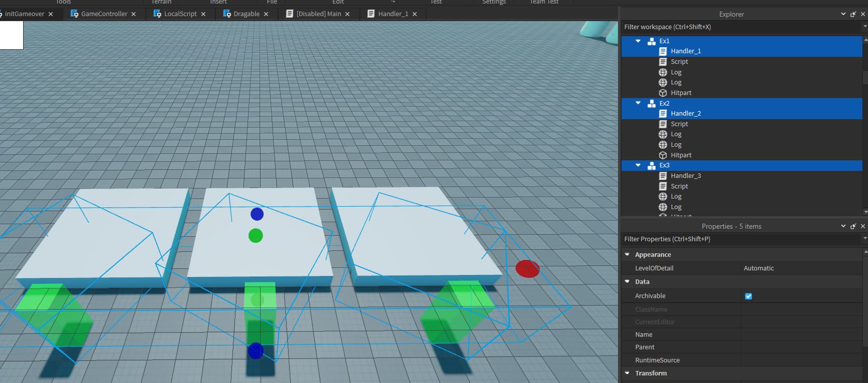868x383 pixels.
Task: Click the Ex3 model icon
Action: click(652, 165)
